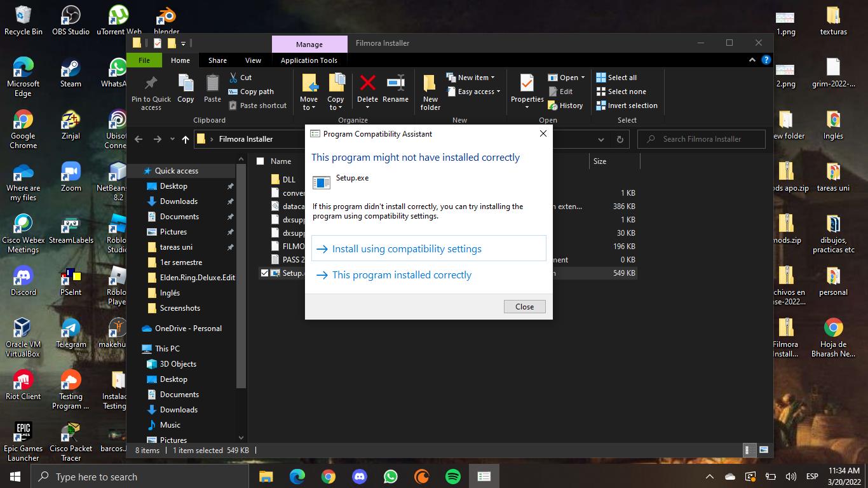Screen dimensions: 868x488
Task: Click the Rename icon in ribbon
Action: point(395,88)
